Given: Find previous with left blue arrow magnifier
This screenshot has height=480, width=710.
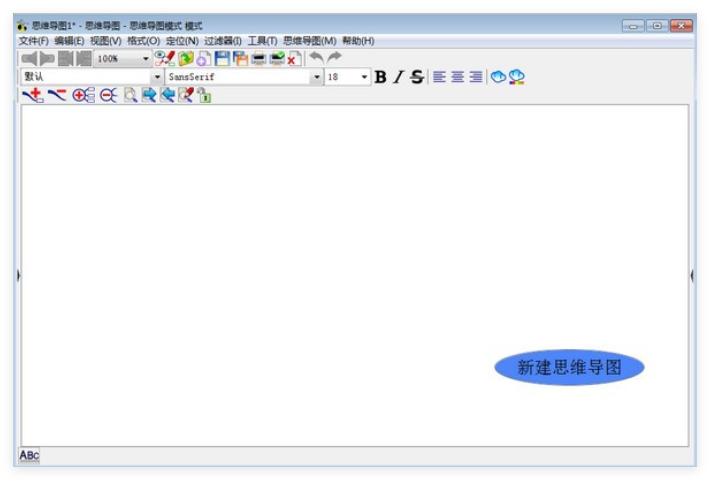Looking at the screenshot, I should point(167,96).
